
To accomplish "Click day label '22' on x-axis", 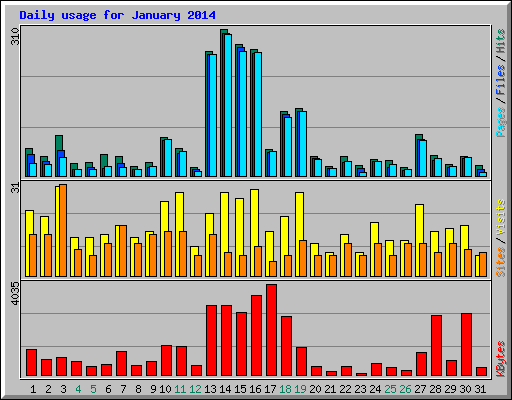I will point(345,389).
